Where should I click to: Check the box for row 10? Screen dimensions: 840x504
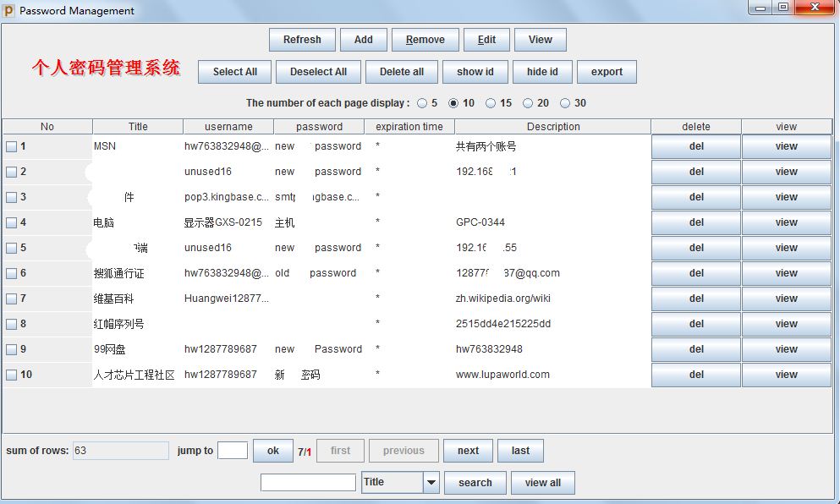coord(11,375)
